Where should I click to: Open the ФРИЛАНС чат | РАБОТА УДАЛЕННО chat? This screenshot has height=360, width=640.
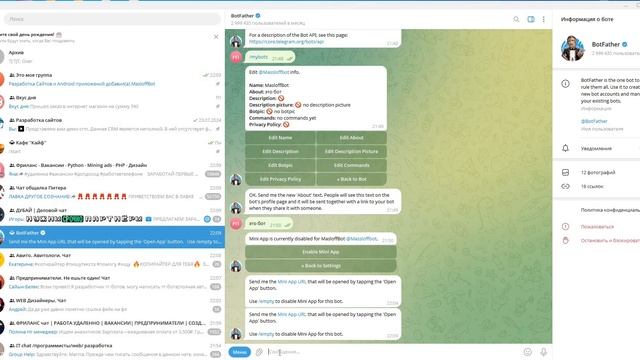coord(112,327)
